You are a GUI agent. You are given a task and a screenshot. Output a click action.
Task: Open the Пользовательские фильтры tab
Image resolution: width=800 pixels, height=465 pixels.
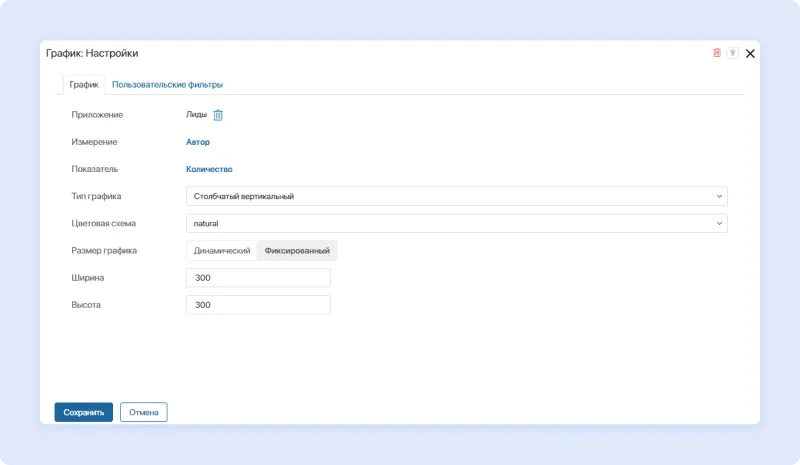tap(167, 85)
